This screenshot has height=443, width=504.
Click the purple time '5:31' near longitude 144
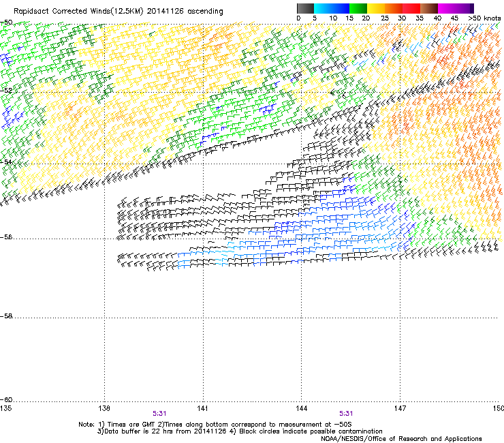coord(346,414)
